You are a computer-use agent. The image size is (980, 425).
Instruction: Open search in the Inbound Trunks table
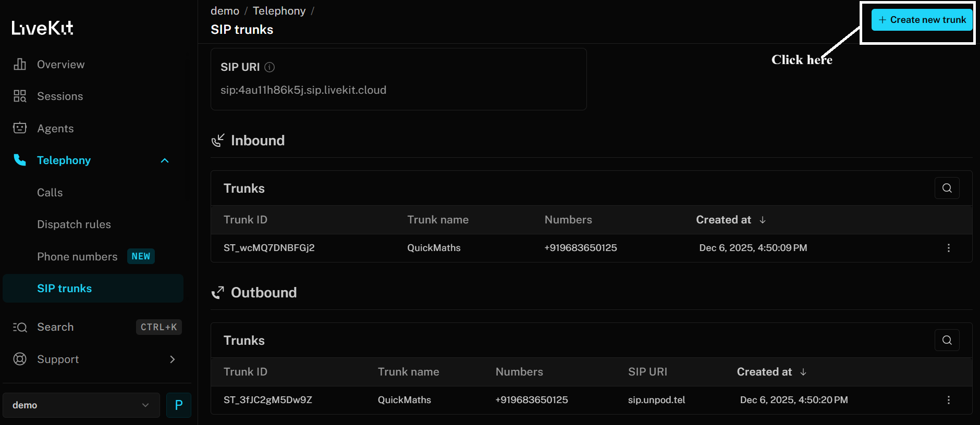[x=947, y=188]
